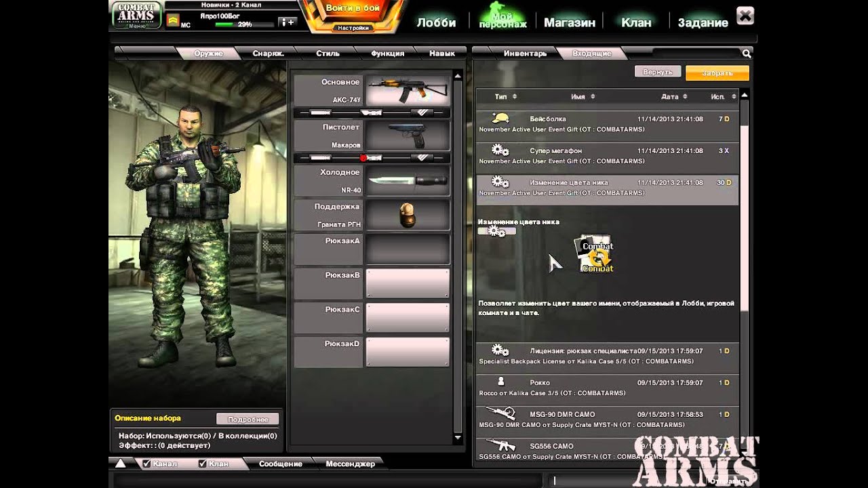The height and width of the screenshot is (488, 868).
Task: Open the Задание section
Action: click(703, 22)
